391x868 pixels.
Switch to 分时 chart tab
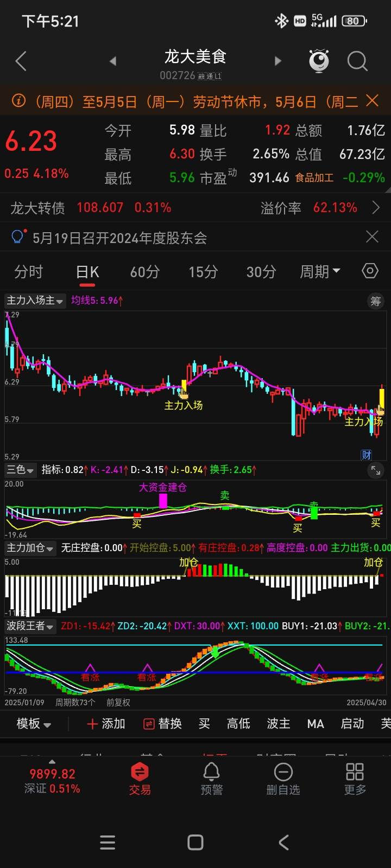pyautogui.click(x=28, y=272)
